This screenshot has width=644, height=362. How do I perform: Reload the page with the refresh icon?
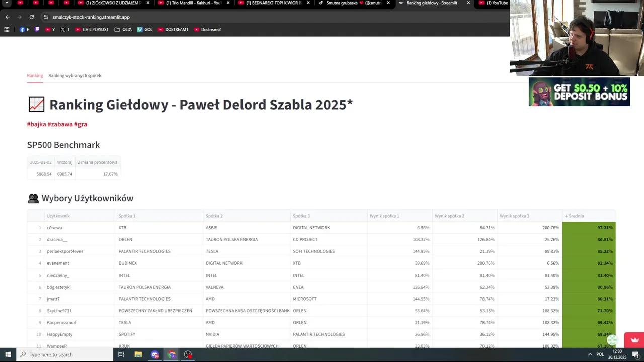[32, 17]
